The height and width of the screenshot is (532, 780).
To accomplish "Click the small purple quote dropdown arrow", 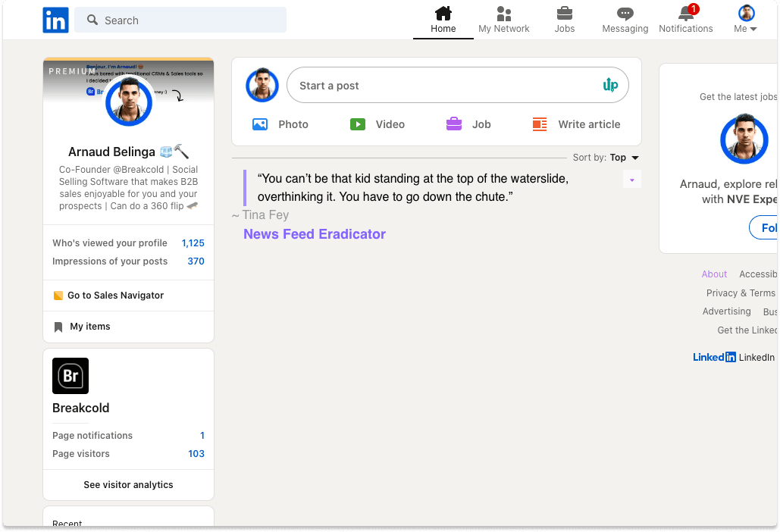I will 631,180.
